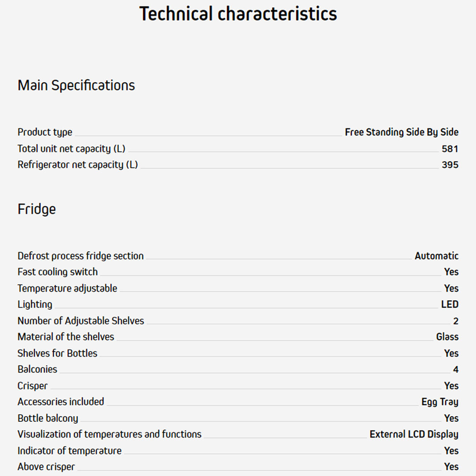476x476 pixels.
Task: Click the External LCD Display value
Action: click(x=414, y=434)
